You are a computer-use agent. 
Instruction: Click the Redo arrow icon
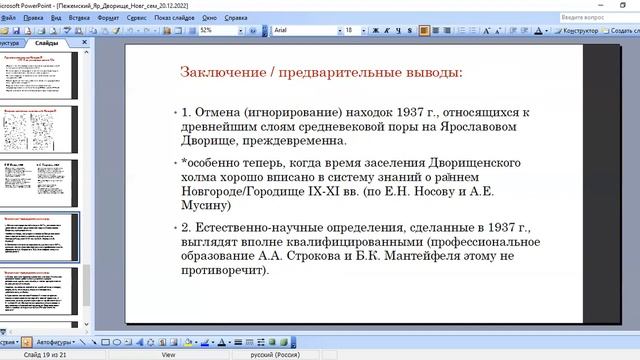pos(147,31)
